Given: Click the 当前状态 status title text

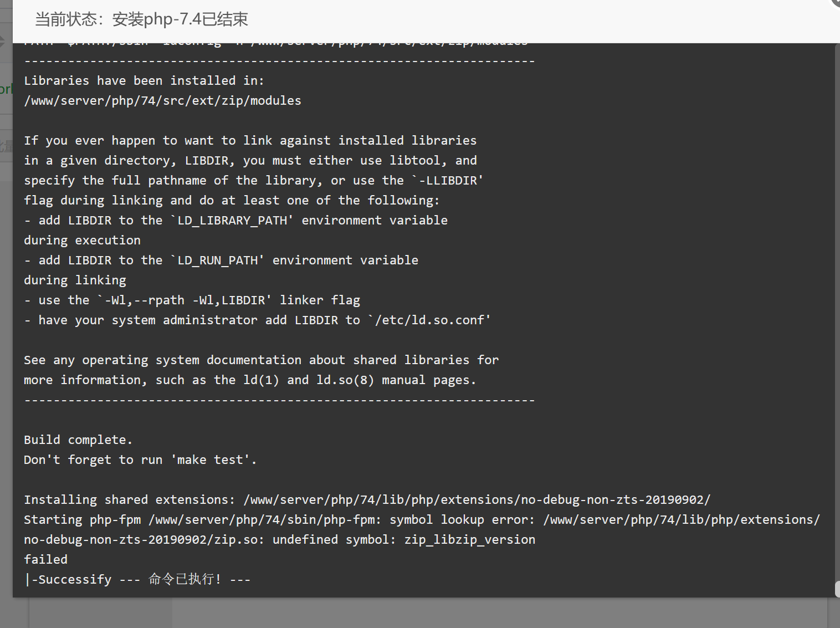Looking at the screenshot, I should [x=141, y=19].
